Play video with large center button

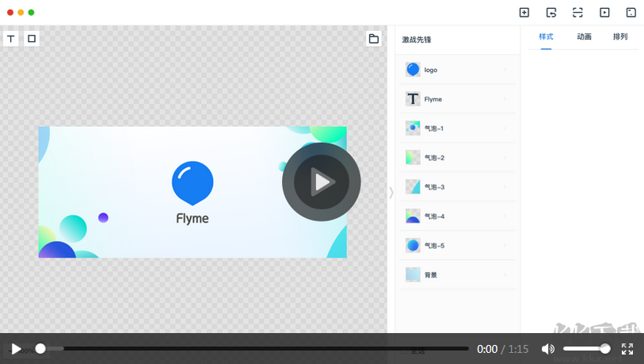[322, 182]
